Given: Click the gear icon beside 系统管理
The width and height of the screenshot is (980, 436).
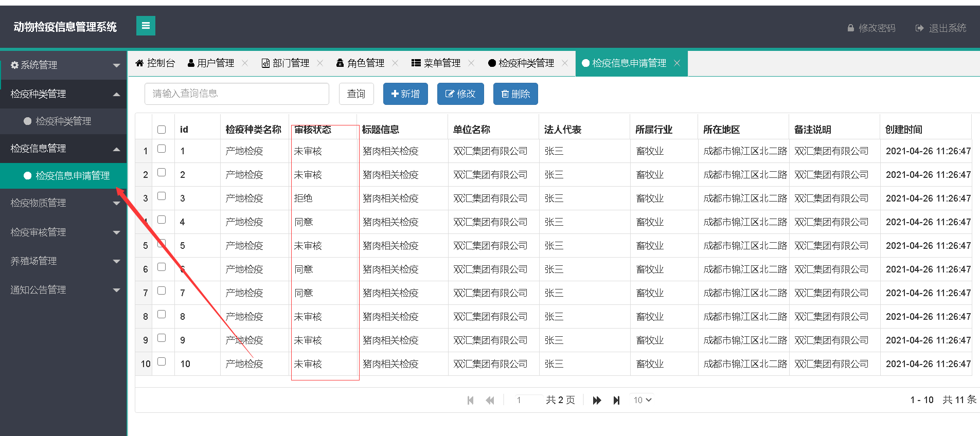Looking at the screenshot, I should [14, 65].
